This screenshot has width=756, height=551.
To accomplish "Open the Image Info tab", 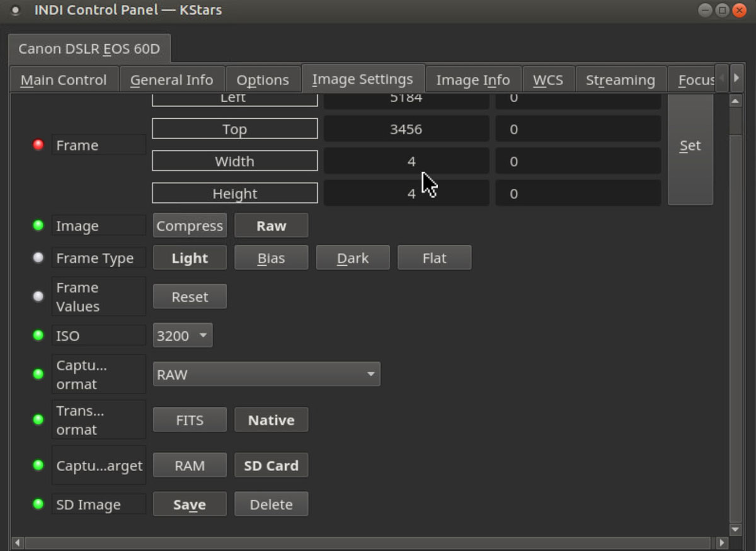I will coord(473,80).
